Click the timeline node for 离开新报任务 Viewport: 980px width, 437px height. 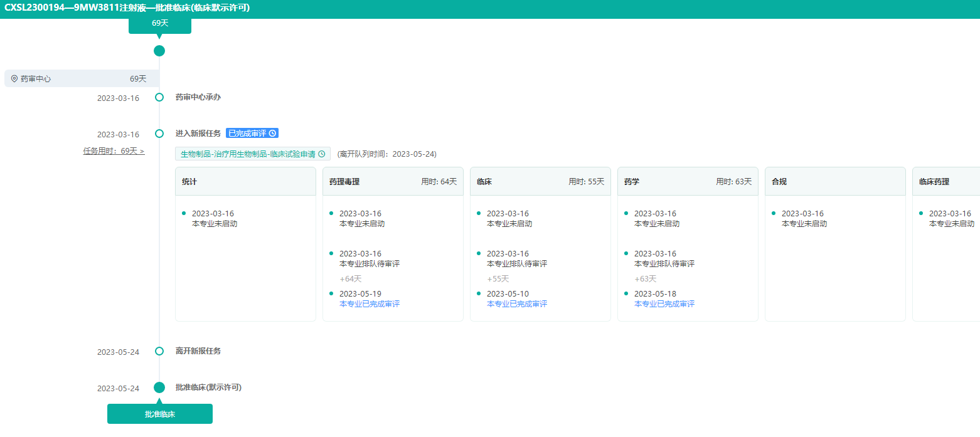(159, 351)
